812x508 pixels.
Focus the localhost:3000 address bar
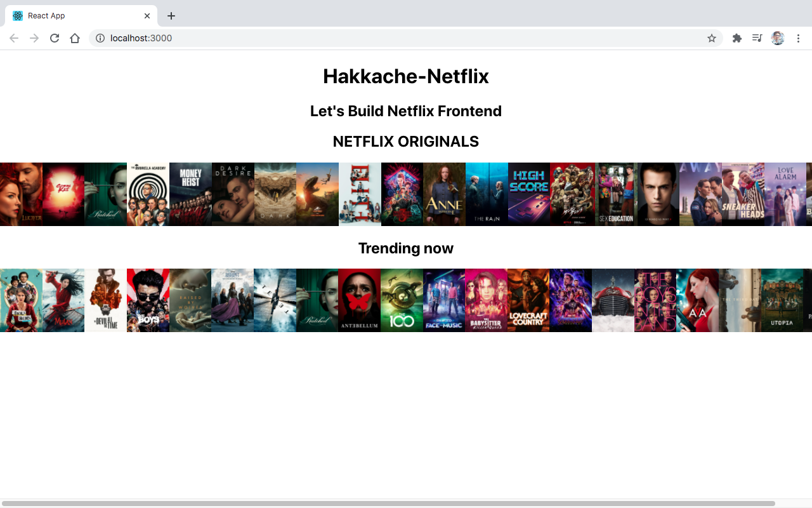coord(406,38)
